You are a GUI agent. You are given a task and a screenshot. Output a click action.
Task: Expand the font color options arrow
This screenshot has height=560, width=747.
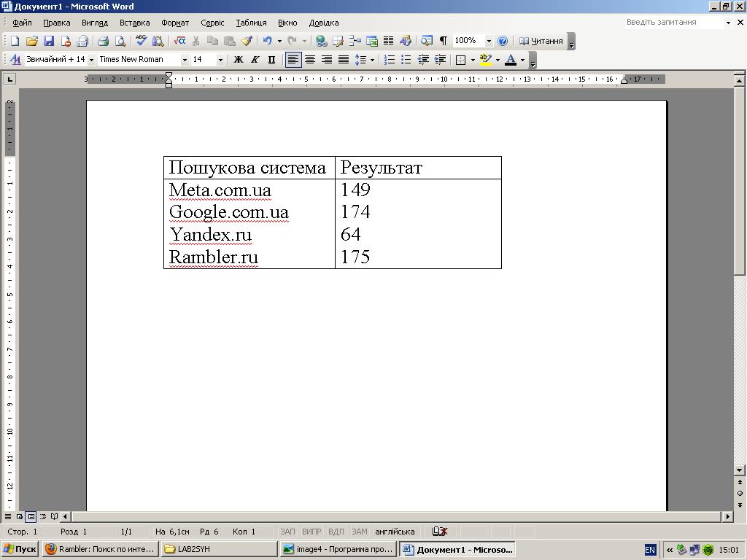click(x=522, y=60)
